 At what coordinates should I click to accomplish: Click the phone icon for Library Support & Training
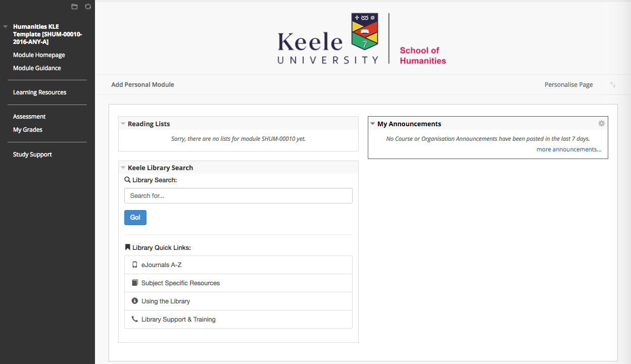coord(134,319)
